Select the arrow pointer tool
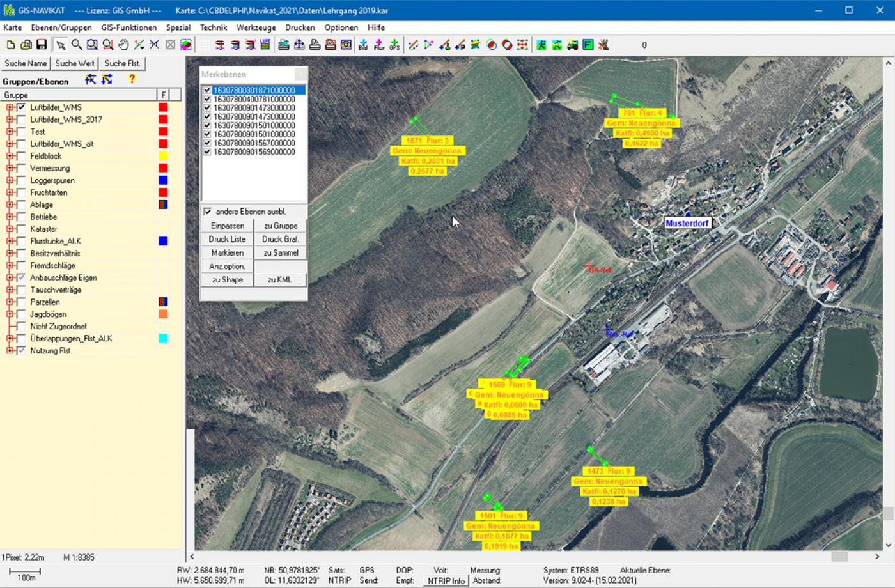The image size is (895, 588). 61,45
